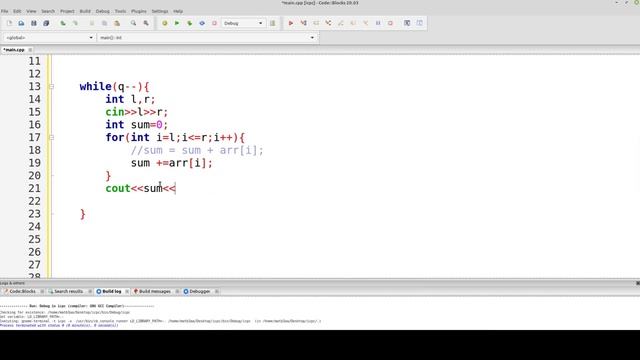Open the Search menu
Image resolution: width=640 pixels, height=360 pixels.
pyautogui.click(x=48, y=11)
